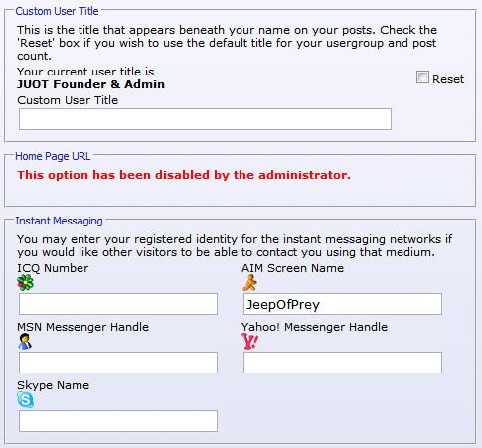Image resolution: width=482 pixels, height=448 pixels.
Task: Click the Yahoo! Messenger Y icon
Action: 249,342
